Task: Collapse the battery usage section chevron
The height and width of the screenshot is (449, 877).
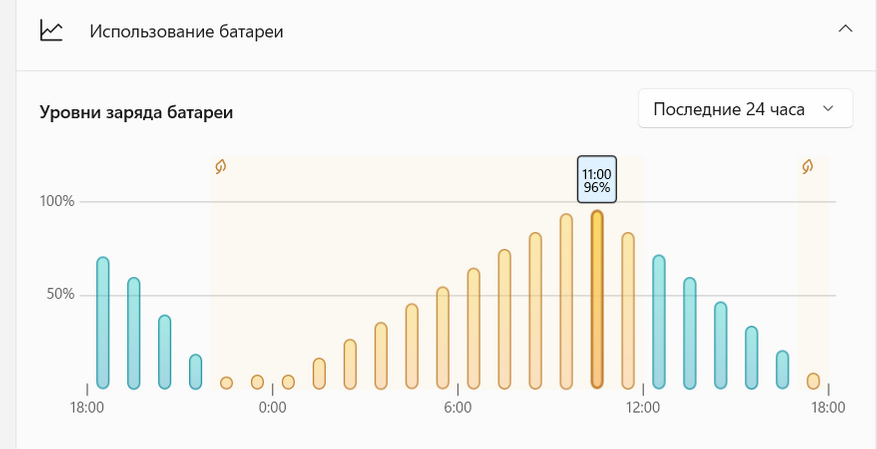Action: coord(845,29)
